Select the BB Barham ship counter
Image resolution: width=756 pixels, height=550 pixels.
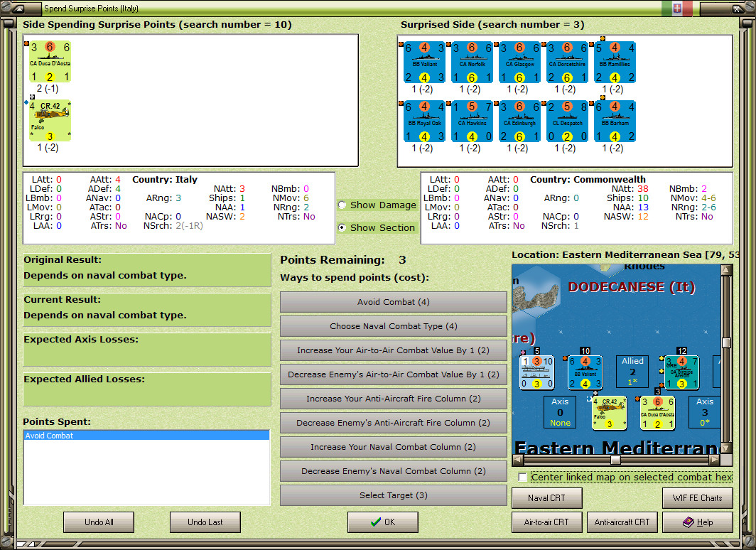pyautogui.click(x=615, y=121)
